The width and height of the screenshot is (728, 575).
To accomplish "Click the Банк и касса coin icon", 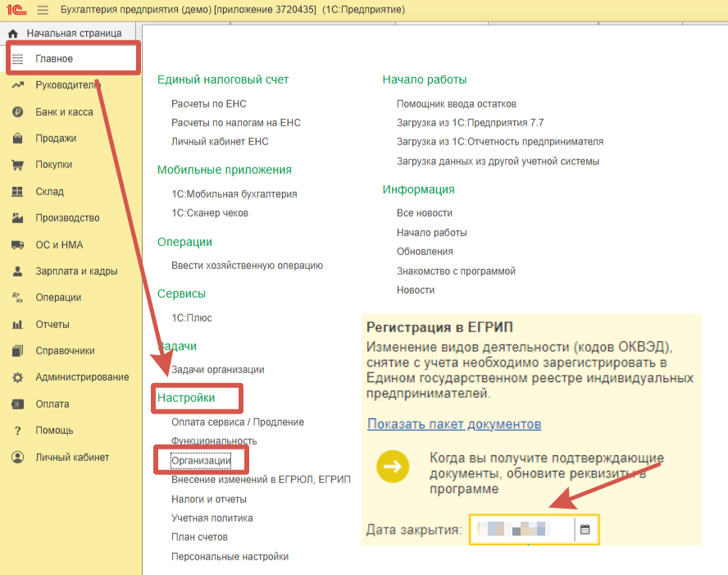I will (18, 112).
